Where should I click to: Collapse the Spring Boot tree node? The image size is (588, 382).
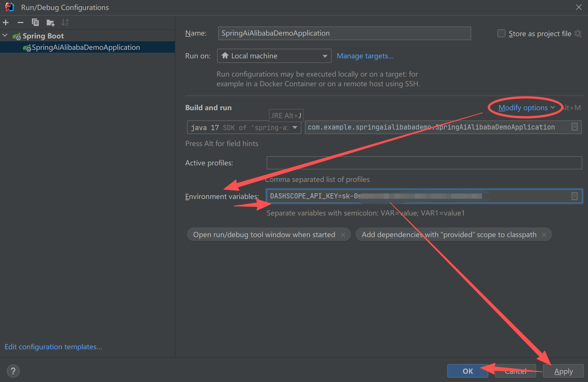coord(5,36)
